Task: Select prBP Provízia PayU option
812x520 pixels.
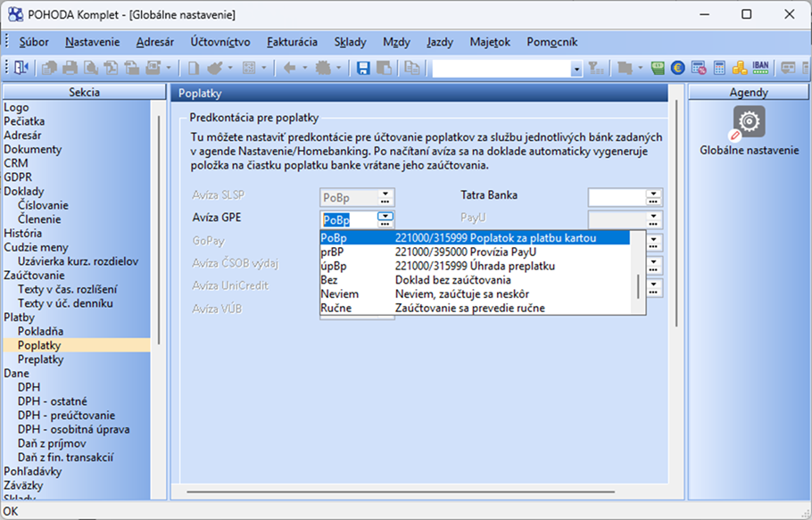Action: click(x=475, y=252)
